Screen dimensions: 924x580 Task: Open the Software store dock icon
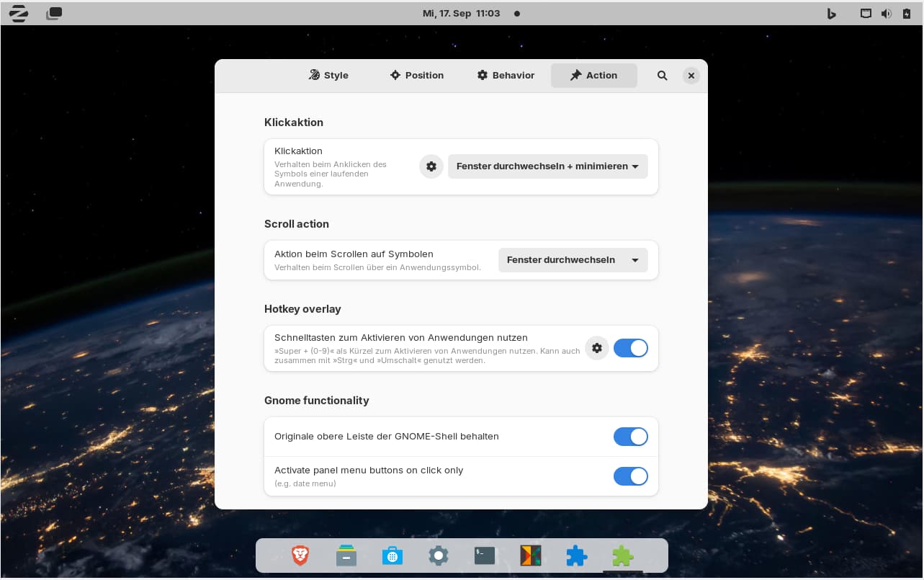(x=393, y=556)
